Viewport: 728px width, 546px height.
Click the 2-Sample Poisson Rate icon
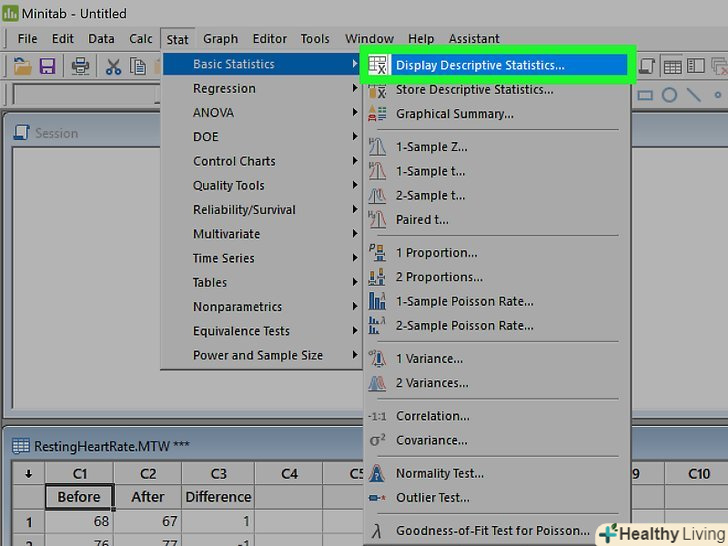[x=377, y=325]
